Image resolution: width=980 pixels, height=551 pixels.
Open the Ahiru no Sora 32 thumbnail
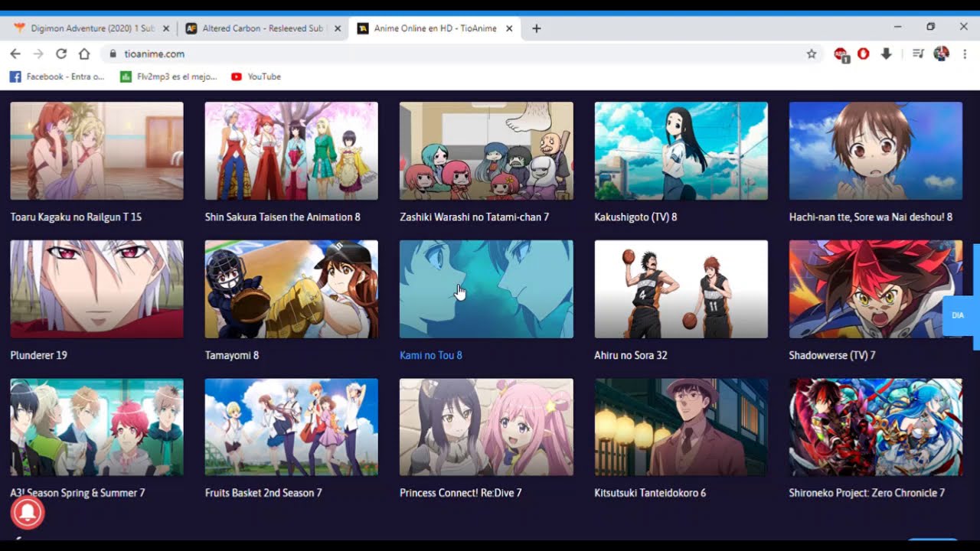[681, 289]
